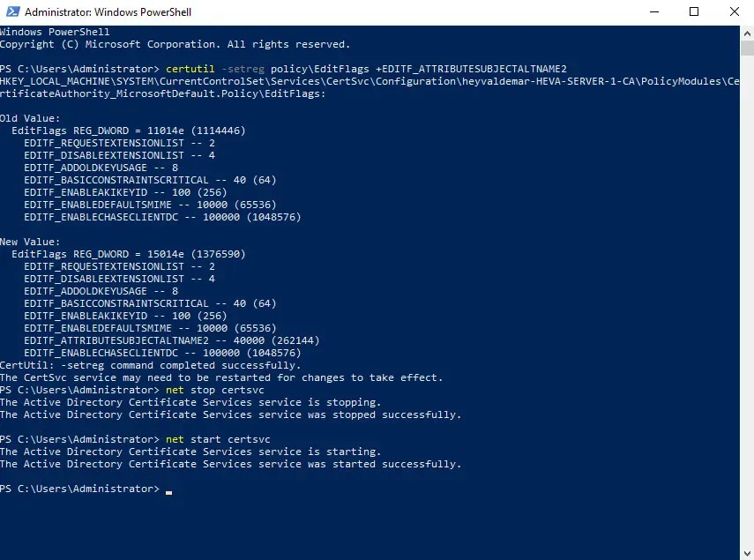Minimize the PowerShell window
754x560 pixels.
(654, 11)
